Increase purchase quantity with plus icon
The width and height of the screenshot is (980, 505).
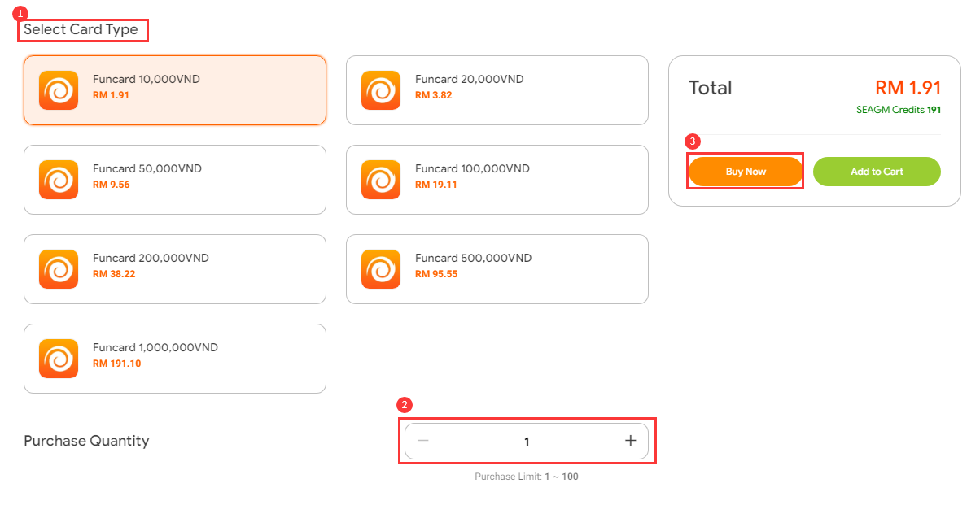pyautogui.click(x=630, y=441)
